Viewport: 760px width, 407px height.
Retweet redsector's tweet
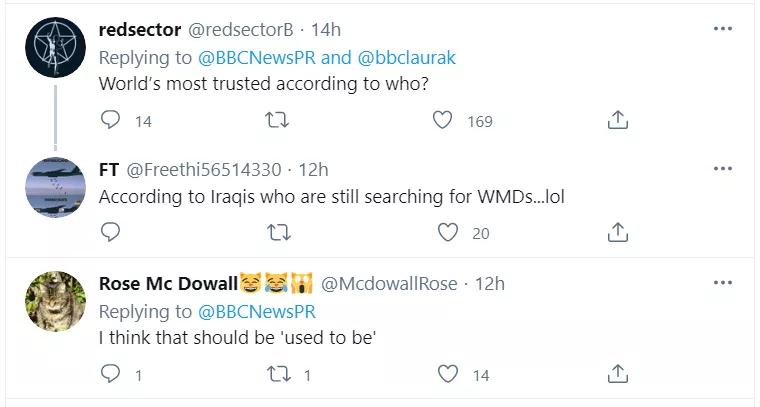[x=280, y=120]
